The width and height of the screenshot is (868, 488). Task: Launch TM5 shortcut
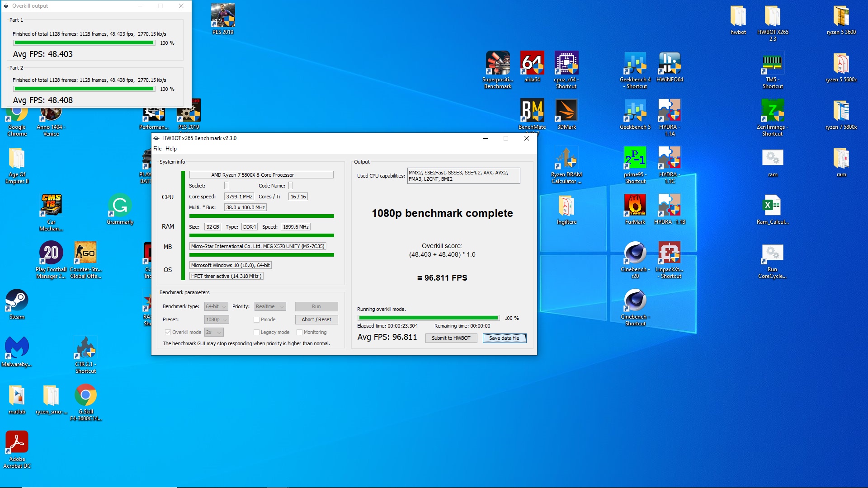coord(773,70)
